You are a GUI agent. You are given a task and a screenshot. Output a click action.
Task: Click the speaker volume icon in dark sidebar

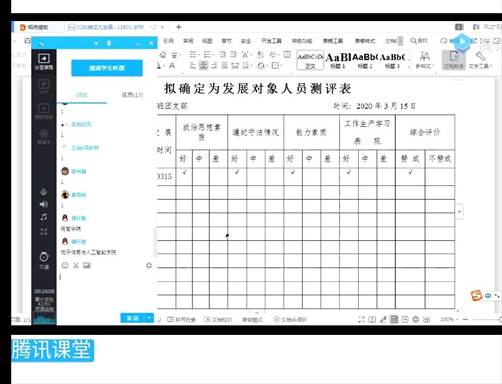[x=44, y=204]
